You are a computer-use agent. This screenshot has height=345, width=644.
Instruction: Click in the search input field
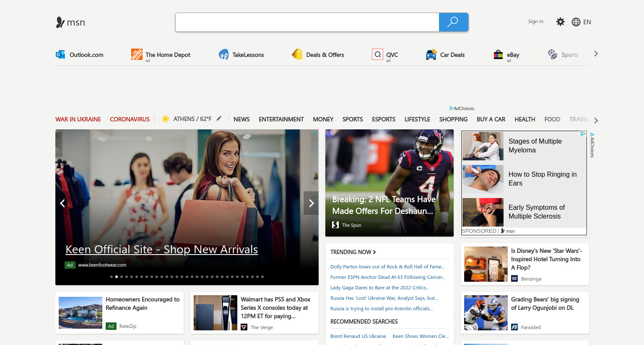[307, 22]
